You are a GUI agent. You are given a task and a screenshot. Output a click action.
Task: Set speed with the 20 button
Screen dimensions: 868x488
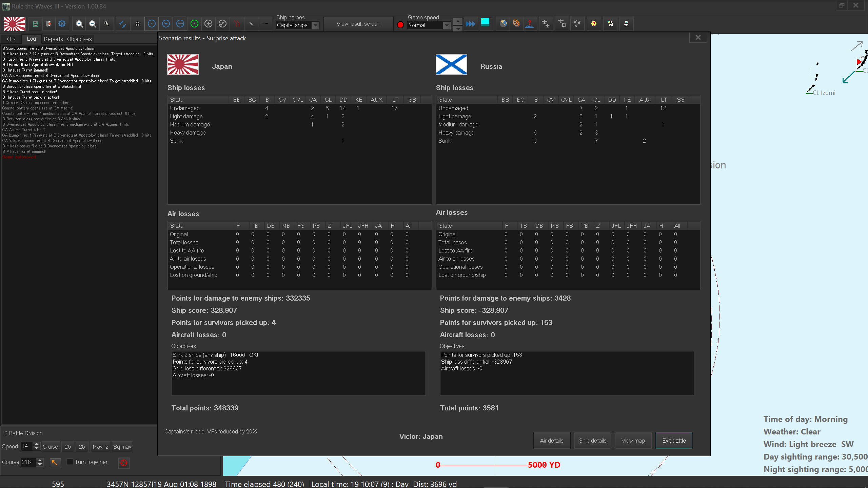tap(68, 447)
